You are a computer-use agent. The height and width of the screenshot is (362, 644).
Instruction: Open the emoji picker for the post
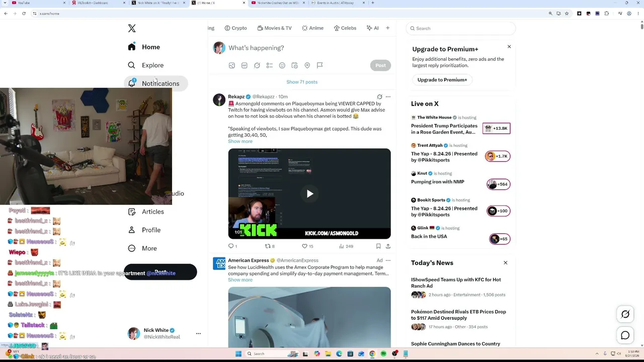click(x=282, y=65)
